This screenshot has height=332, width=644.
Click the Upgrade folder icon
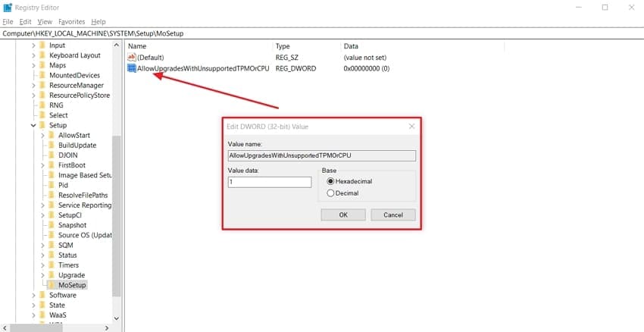pos(51,275)
